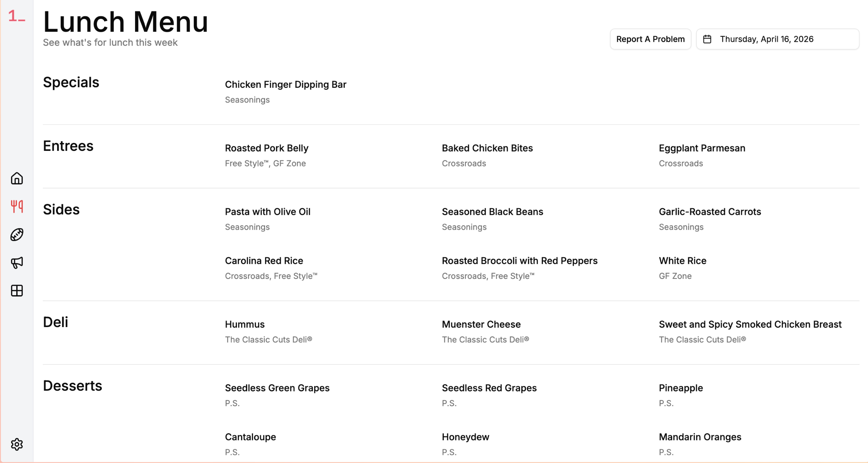Select the Roasted Pork Belly entree

pos(266,148)
